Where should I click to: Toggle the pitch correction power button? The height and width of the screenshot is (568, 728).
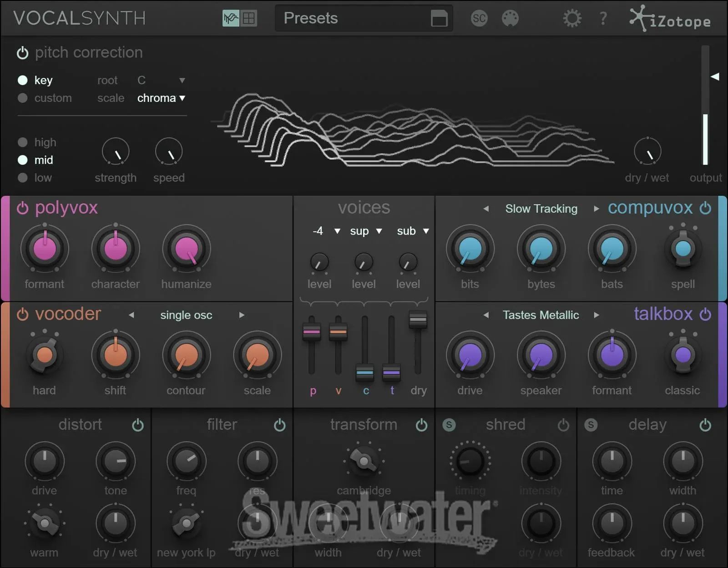pyautogui.click(x=22, y=53)
